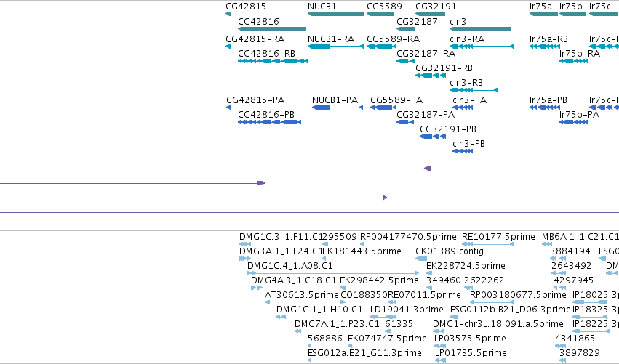Select the third purple feature's right-pointing arrowhead
Screen dimensions: 619x364
pos(386,198)
